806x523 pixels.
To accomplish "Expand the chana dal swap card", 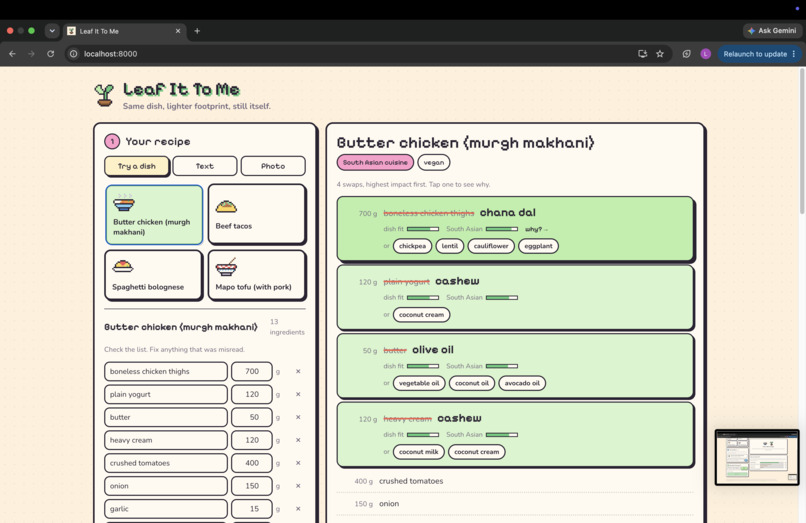I will pos(516,228).
